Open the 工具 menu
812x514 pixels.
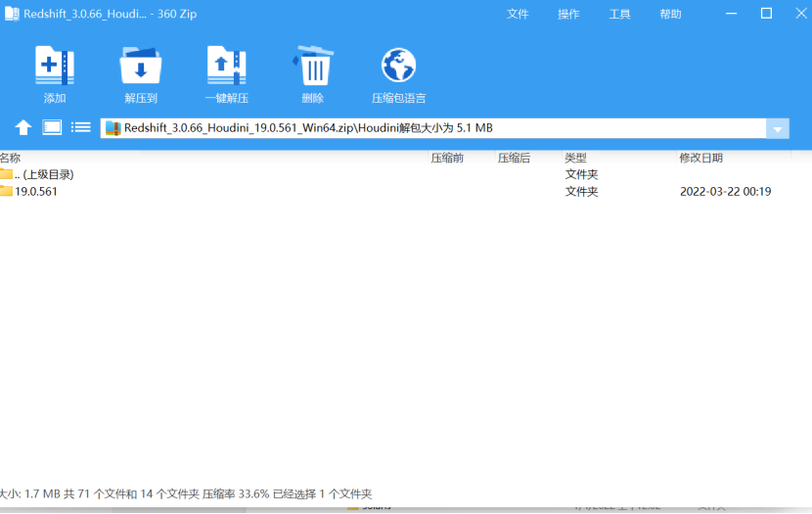[x=619, y=14]
